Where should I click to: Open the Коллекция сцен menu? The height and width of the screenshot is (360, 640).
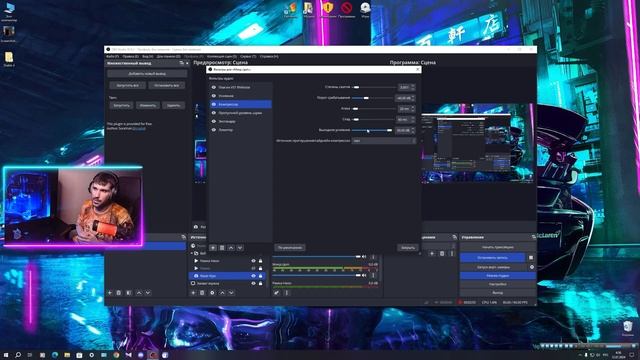tap(222, 56)
